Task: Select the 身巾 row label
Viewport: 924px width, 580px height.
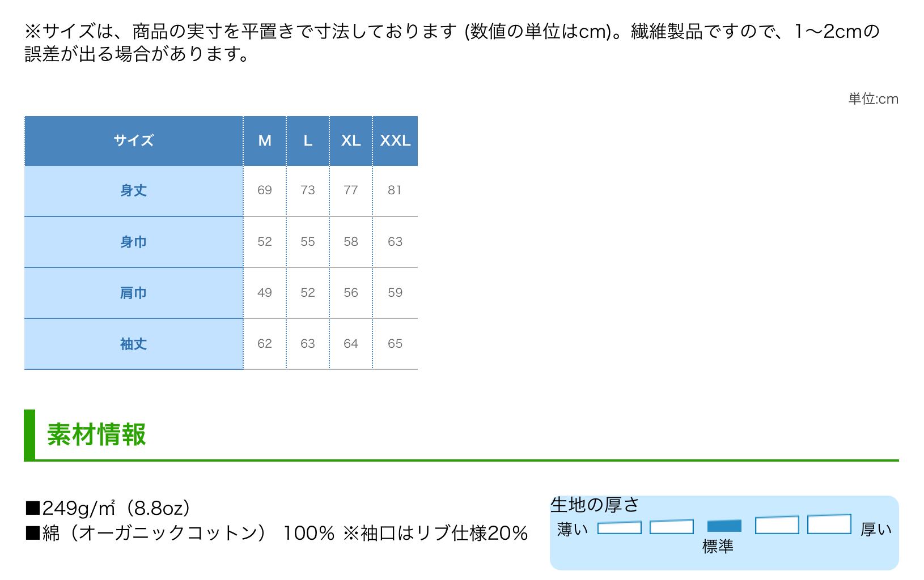Action: pyautogui.click(x=134, y=242)
